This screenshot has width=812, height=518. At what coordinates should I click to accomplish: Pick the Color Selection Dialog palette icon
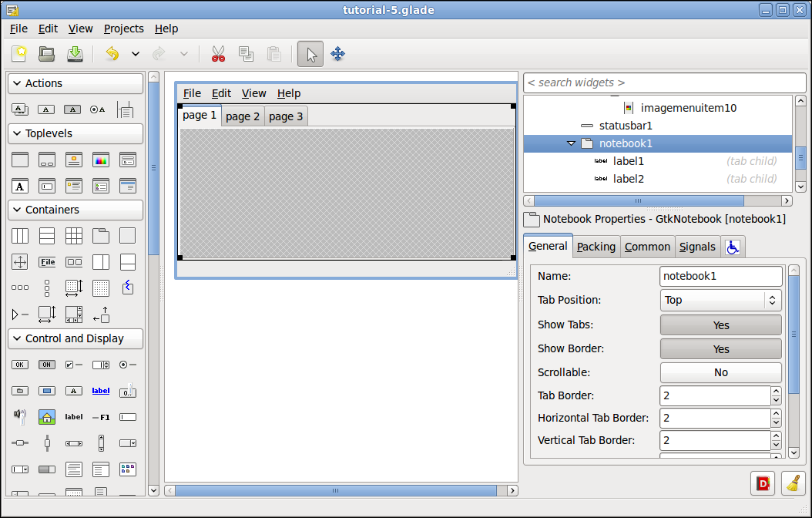(100, 160)
